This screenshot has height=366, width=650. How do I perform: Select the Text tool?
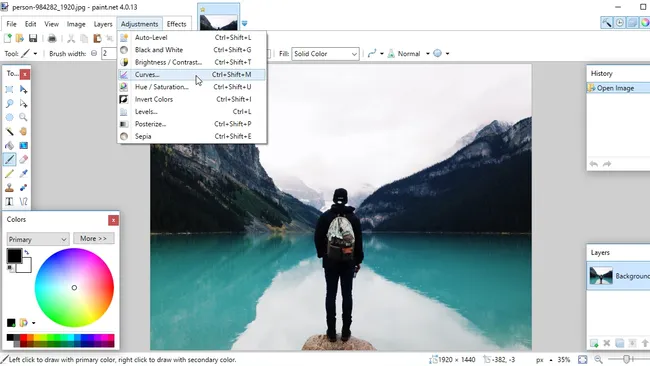[x=9, y=202]
